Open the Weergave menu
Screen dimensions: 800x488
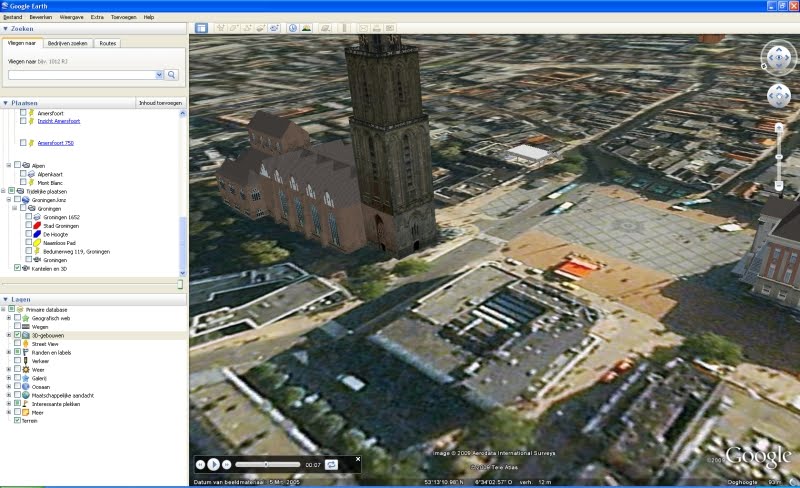pyautogui.click(x=71, y=17)
